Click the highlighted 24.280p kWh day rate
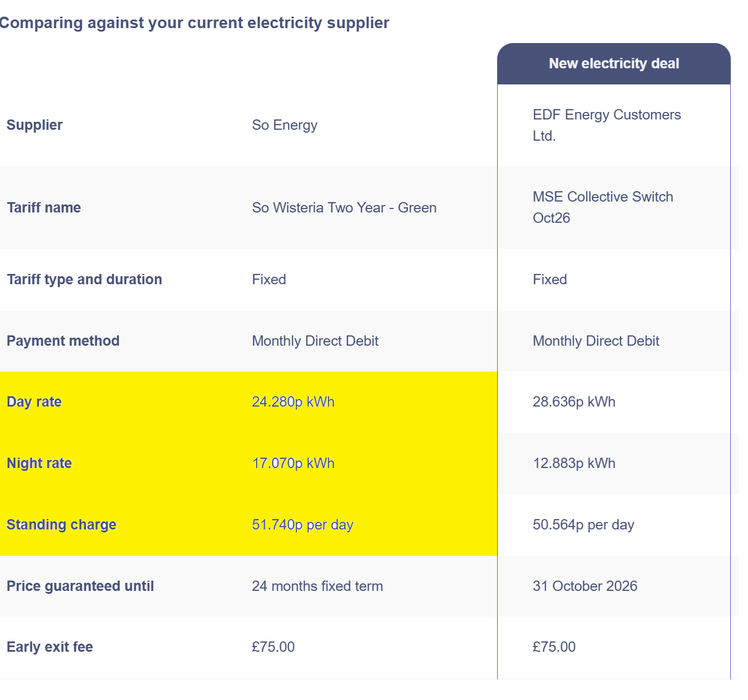Image resolution: width=748 pixels, height=700 pixels. coord(293,402)
